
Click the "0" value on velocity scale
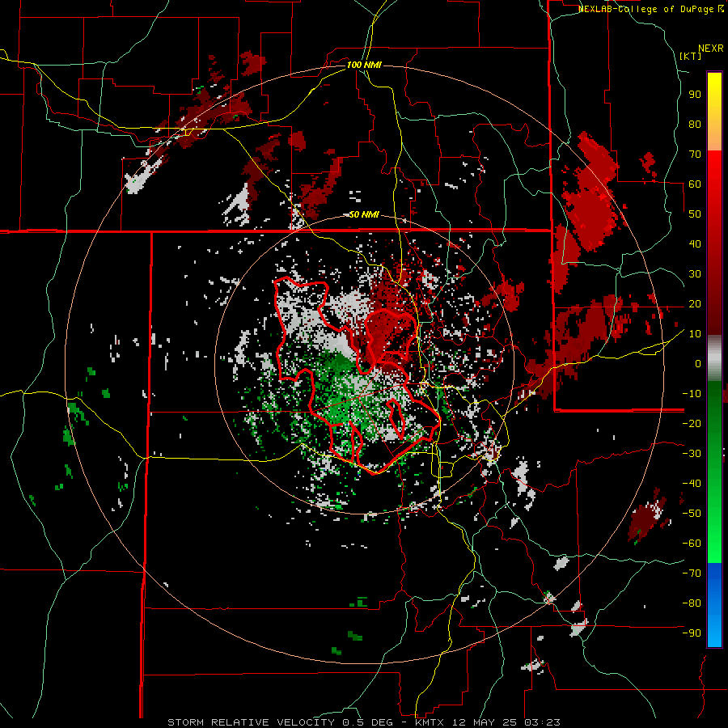tap(698, 363)
